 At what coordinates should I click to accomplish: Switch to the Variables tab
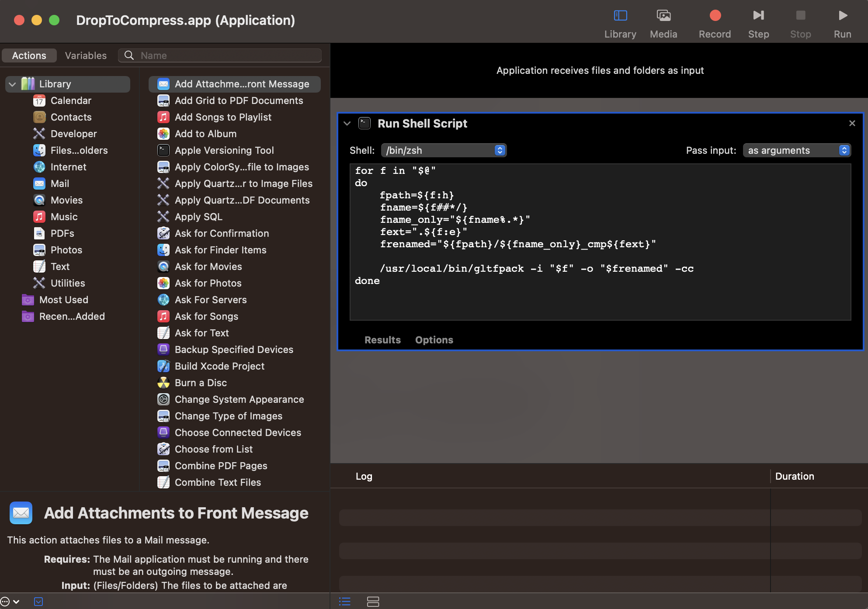click(x=86, y=55)
